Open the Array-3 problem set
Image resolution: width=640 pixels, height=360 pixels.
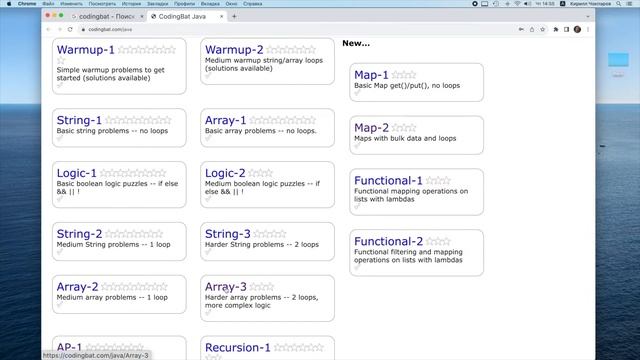(x=226, y=287)
